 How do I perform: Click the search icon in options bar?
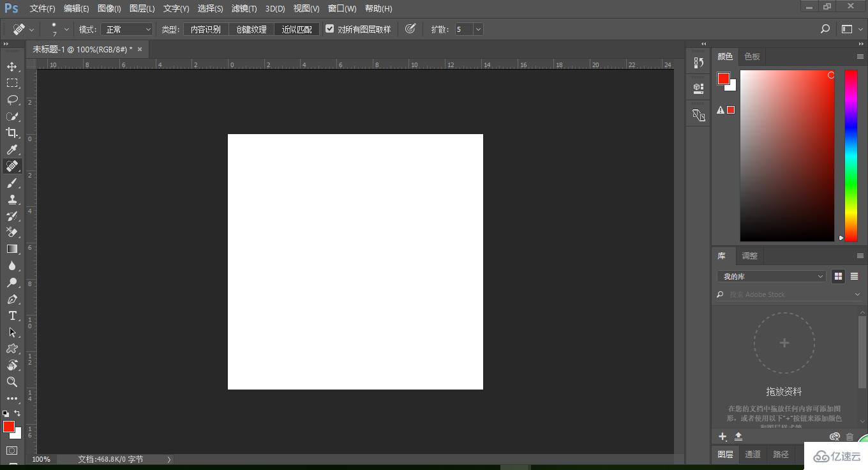825,29
